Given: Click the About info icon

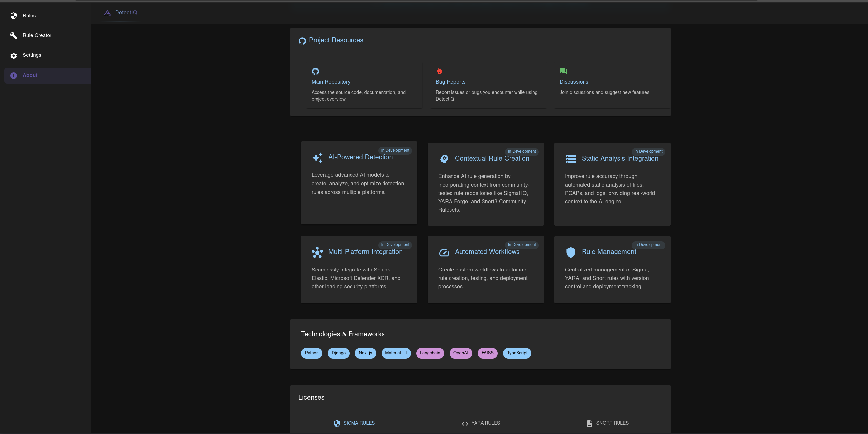Looking at the screenshot, I should pos(14,76).
